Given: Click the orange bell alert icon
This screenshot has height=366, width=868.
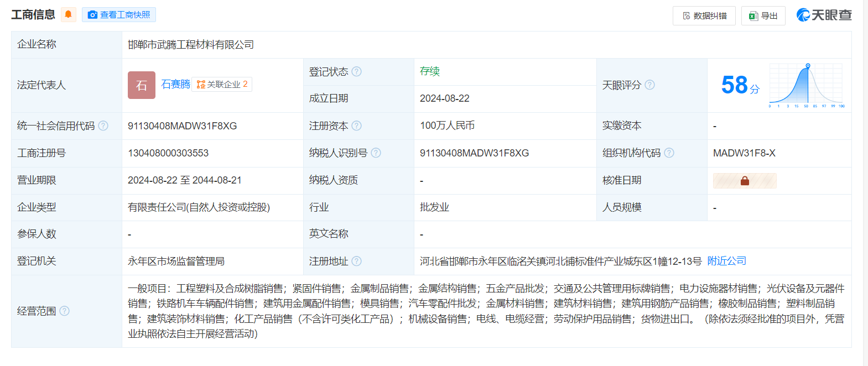Looking at the screenshot, I should [x=68, y=14].
